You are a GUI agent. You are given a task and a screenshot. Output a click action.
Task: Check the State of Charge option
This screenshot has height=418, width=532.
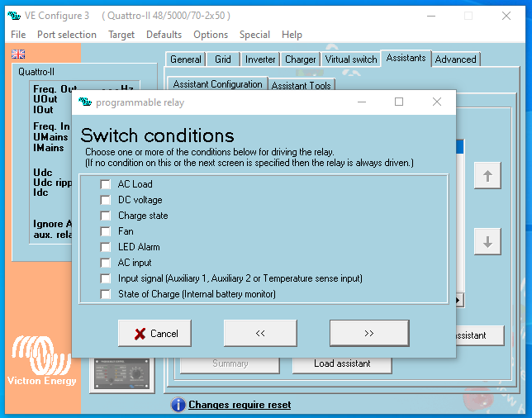pyautogui.click(x=106, y=294)
